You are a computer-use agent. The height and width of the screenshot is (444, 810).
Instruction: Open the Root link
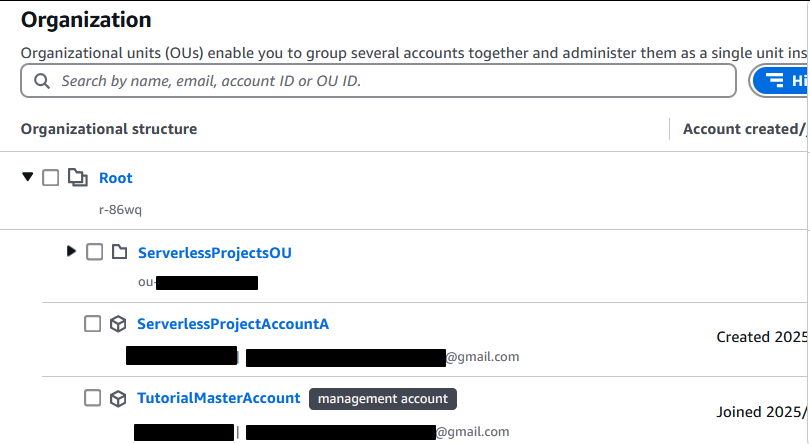[116, 178]
